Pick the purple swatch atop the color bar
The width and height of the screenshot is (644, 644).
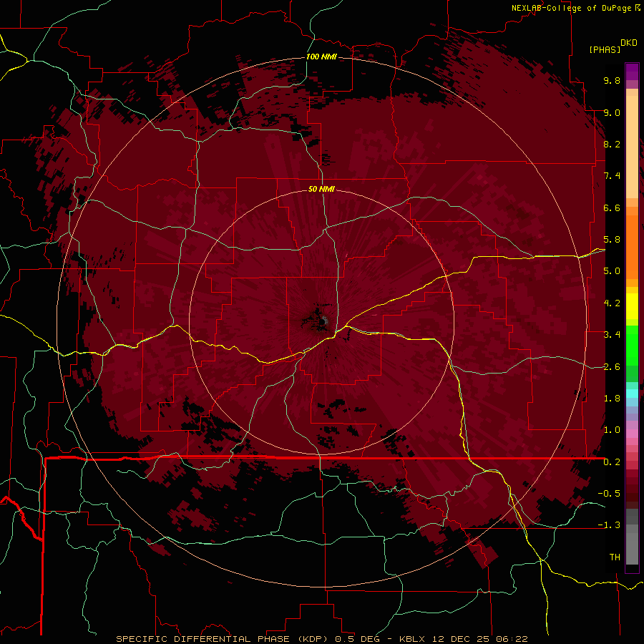coord(632,72)
